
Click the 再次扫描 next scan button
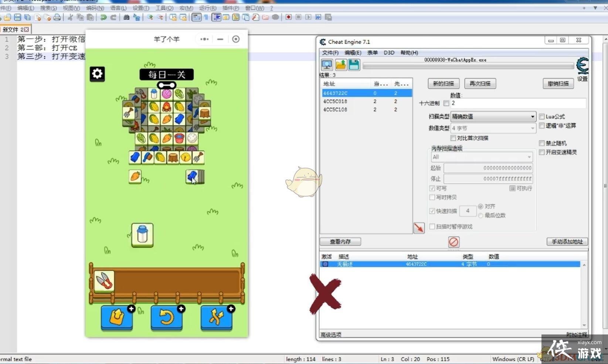click(x=480, y=84)
